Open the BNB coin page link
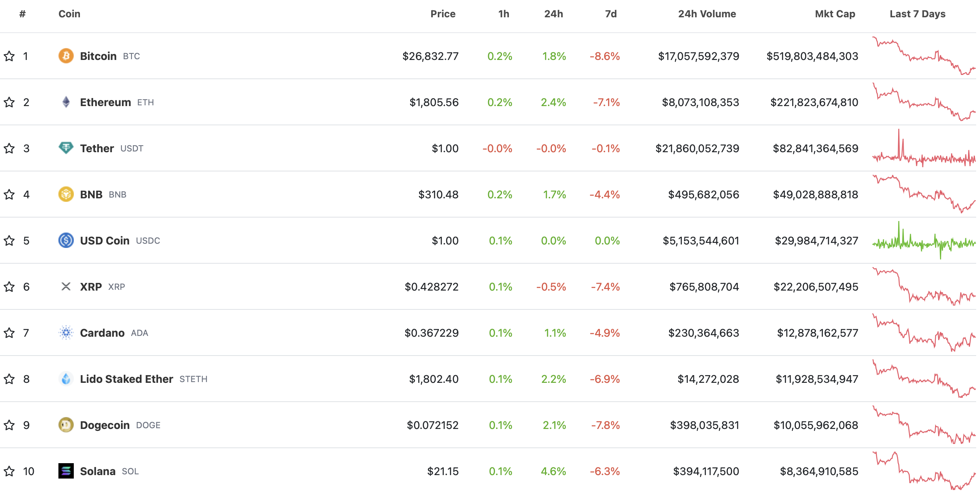 pyautogui.click(x=91, y=194)
